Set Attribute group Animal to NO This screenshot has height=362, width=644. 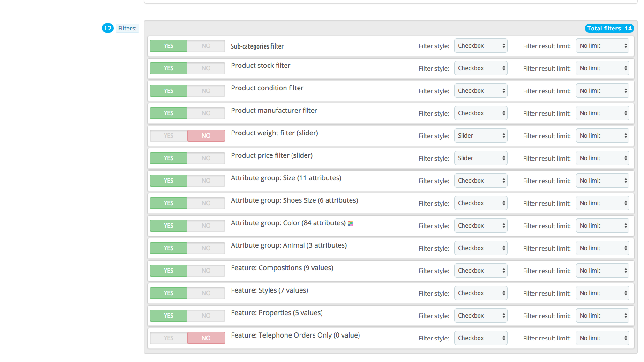pyautogui.click(x=206, y=248)
